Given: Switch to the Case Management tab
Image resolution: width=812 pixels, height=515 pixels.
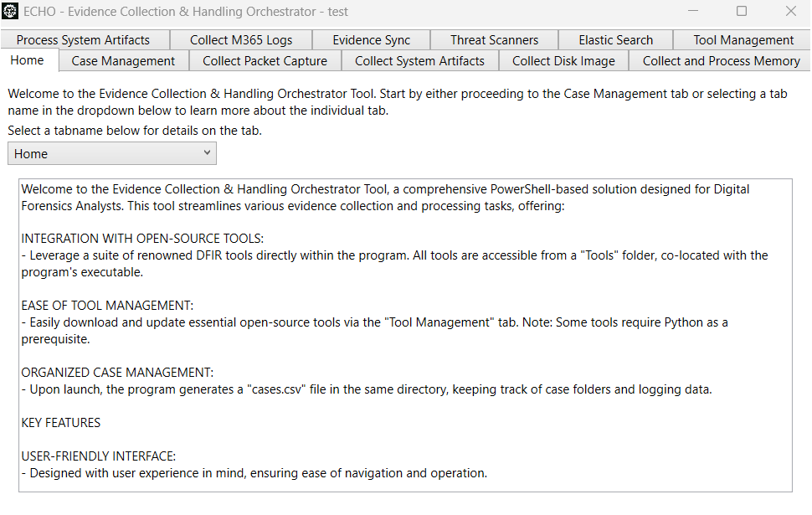Looking at the screenshot, I should click(123, 61).
